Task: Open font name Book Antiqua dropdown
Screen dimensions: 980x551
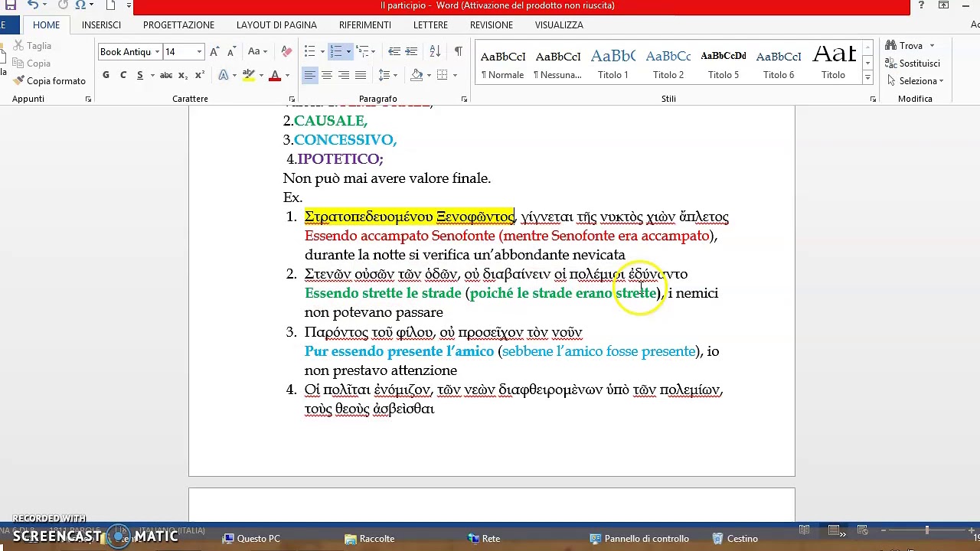Action: [157, 52]
